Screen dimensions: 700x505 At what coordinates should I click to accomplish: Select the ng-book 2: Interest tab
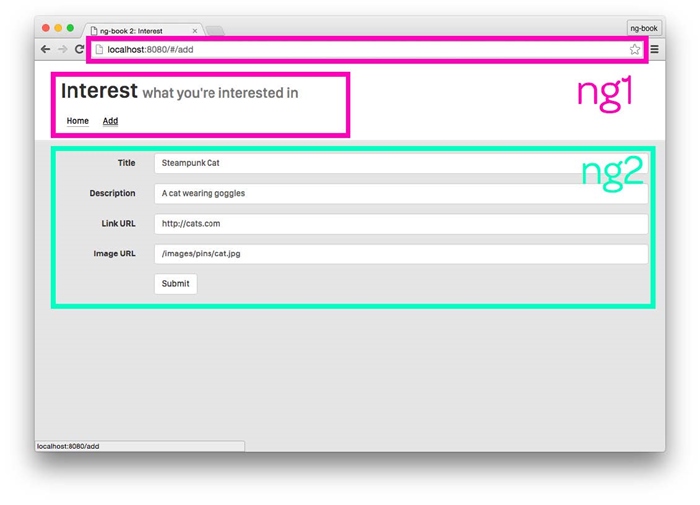pyautogui.click(x=143, y=30)
